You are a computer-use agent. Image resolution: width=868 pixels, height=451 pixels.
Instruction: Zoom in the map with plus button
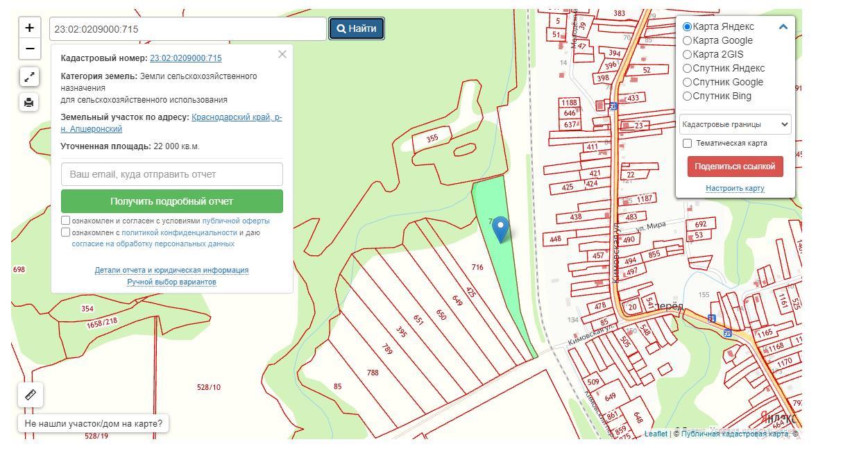click(29, 28)
